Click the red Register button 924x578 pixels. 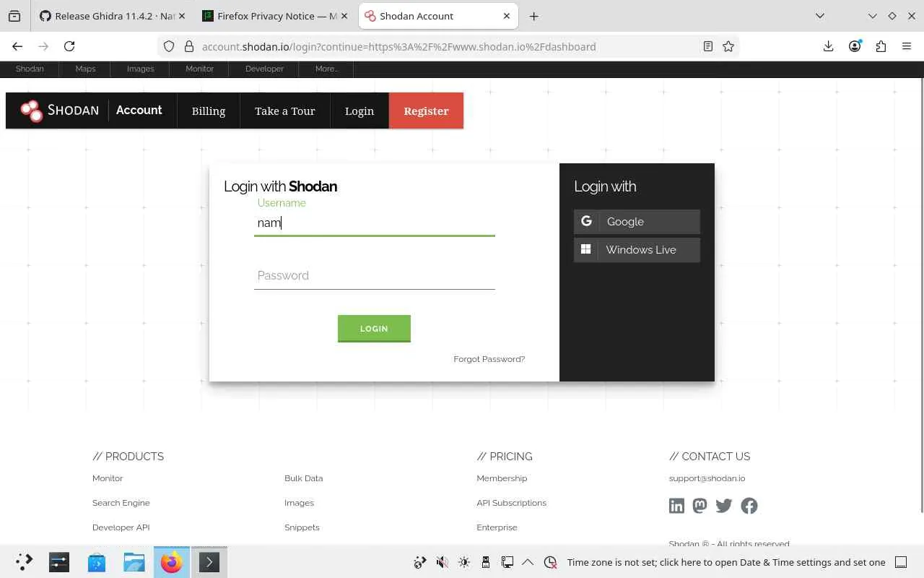tap(426, 111)
